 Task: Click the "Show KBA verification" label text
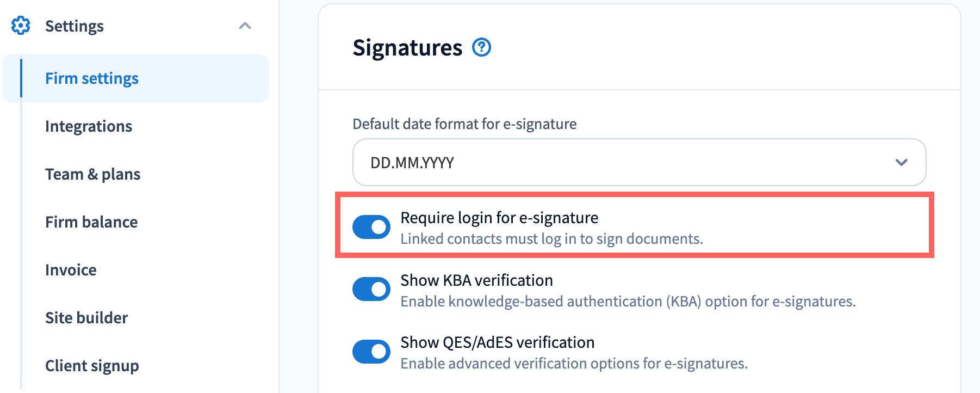pos(476,280)
